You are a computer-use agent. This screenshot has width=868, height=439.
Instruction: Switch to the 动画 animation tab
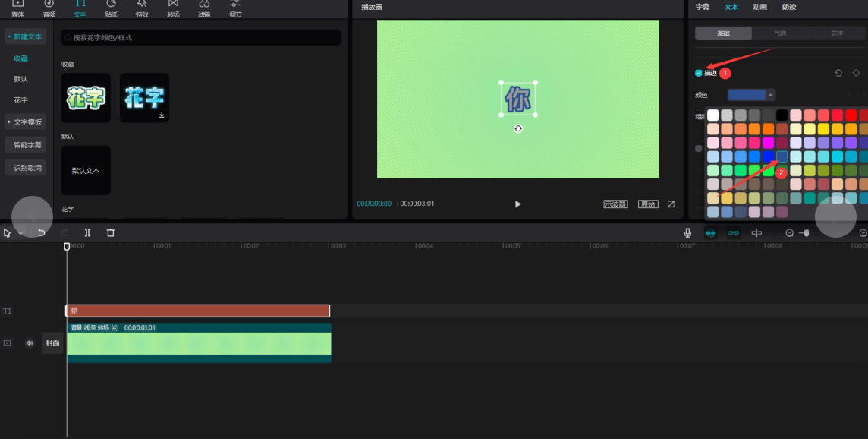[x=759, y=7]
